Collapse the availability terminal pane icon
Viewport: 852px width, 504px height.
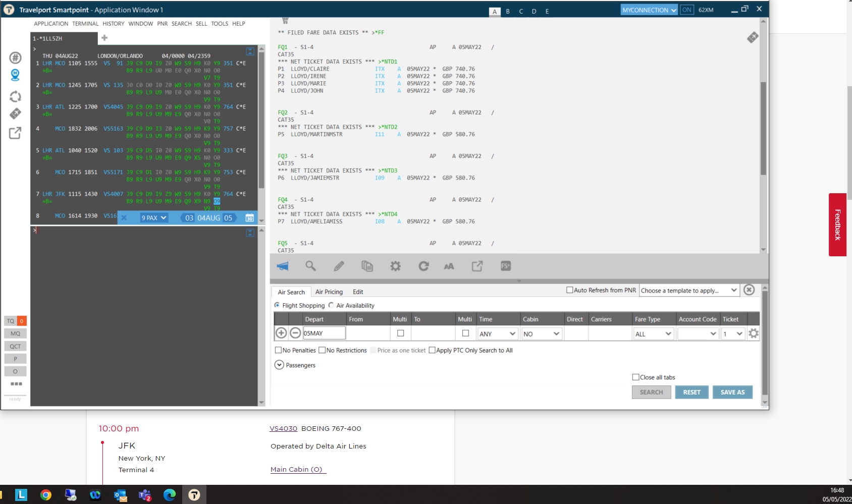coord(250,51)
